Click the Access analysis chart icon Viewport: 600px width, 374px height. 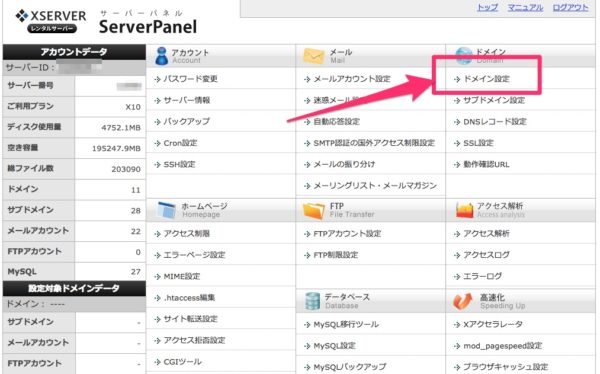click(465, 211)
